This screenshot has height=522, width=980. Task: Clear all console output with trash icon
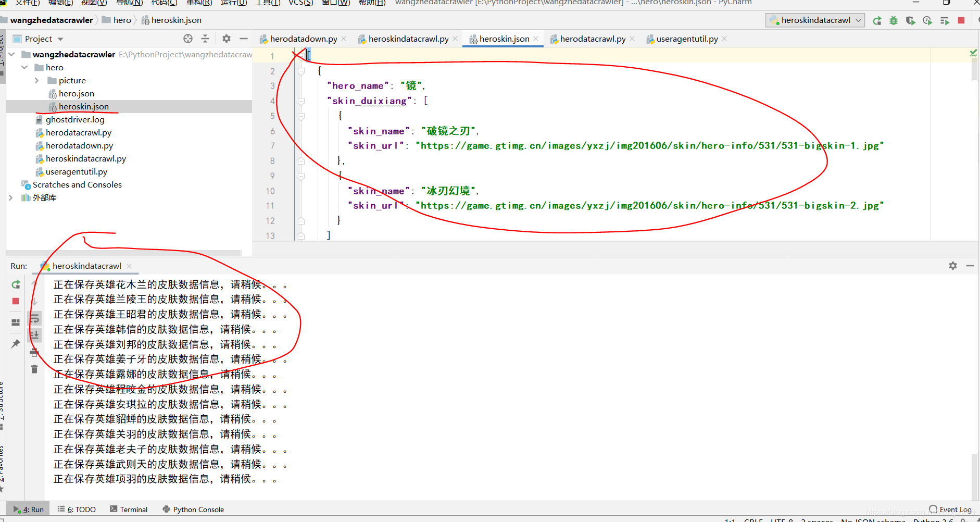[x=34, y=369]
